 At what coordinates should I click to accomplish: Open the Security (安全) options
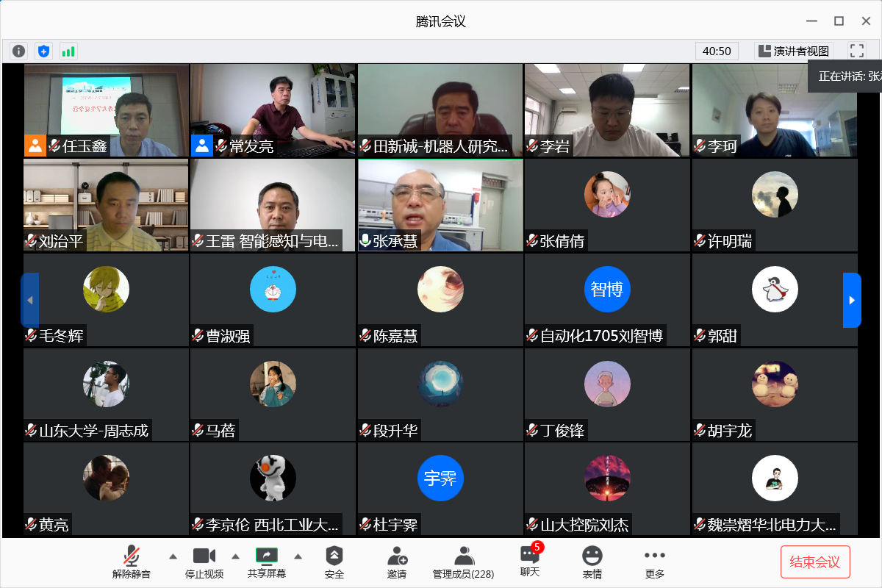tap(334, 562)
